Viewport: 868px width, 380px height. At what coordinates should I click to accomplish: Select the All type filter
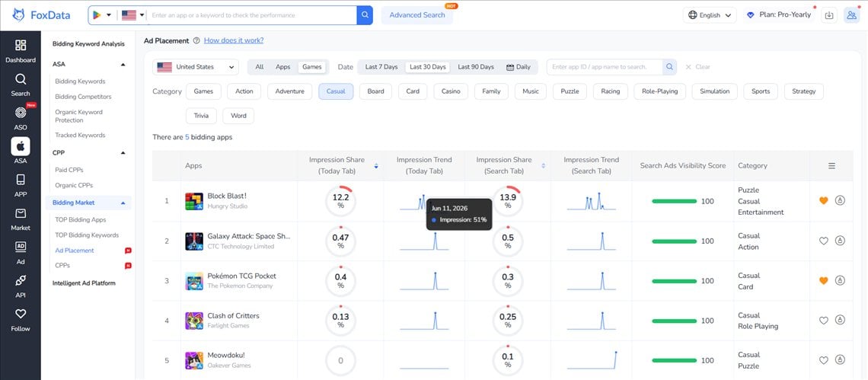[x=259, y=67]
